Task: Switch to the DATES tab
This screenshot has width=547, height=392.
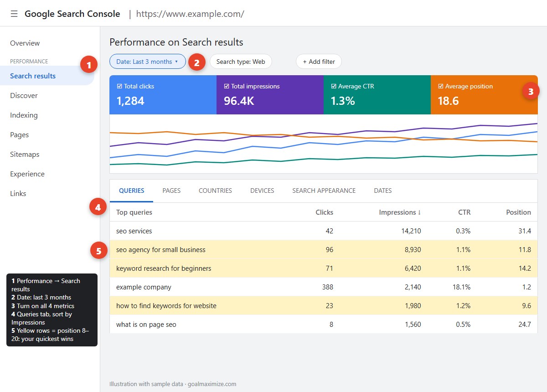Action: [x=383, y=191]
